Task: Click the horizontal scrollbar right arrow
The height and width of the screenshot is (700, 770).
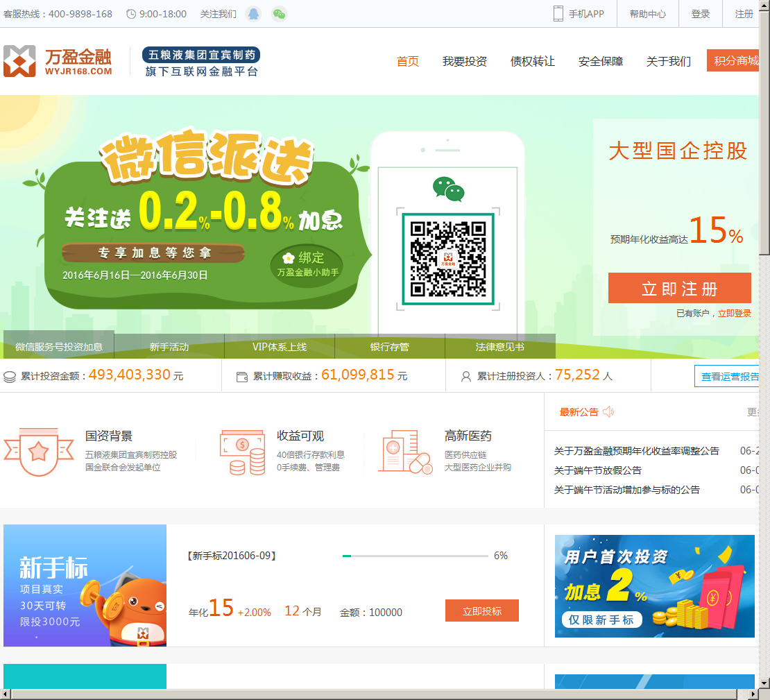Action: [754, 694]
